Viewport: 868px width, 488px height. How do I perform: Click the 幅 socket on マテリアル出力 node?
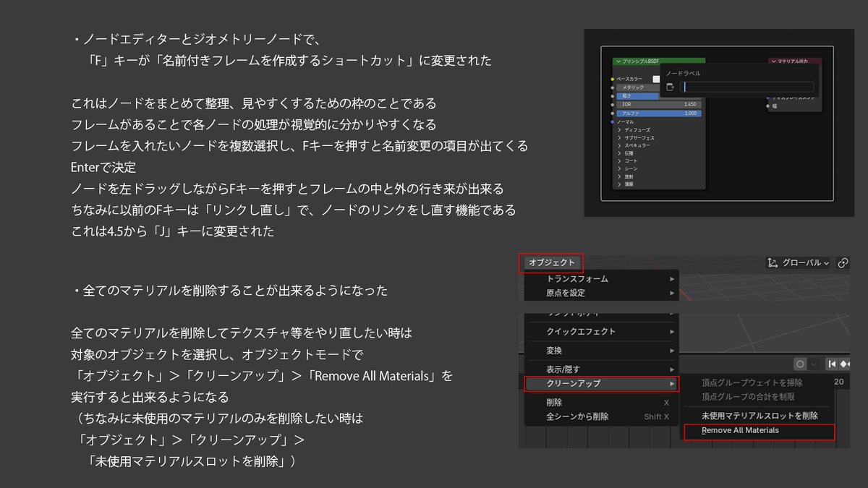[768, 106]
